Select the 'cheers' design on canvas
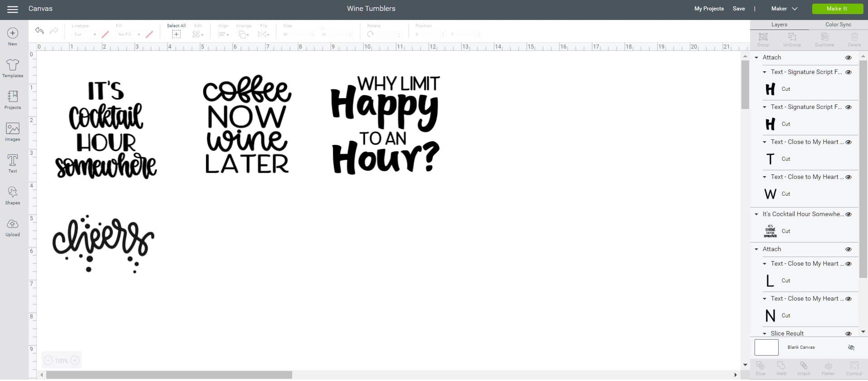 (x=103, y=244)
